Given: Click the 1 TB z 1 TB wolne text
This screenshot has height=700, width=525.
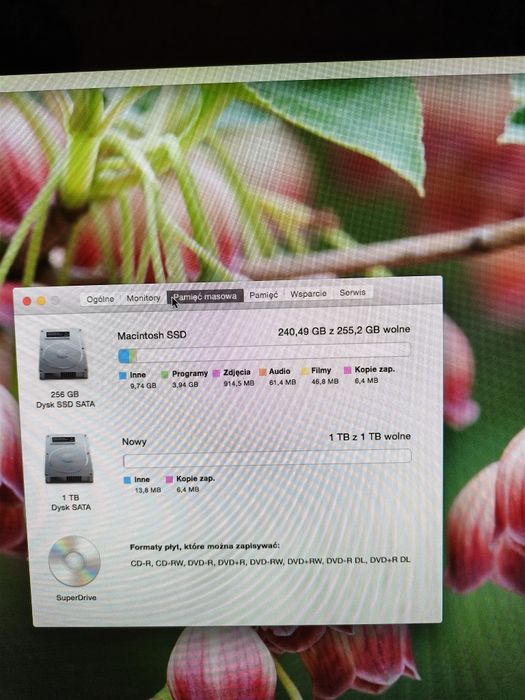Looking at the screenshot, I should [370, 437].
